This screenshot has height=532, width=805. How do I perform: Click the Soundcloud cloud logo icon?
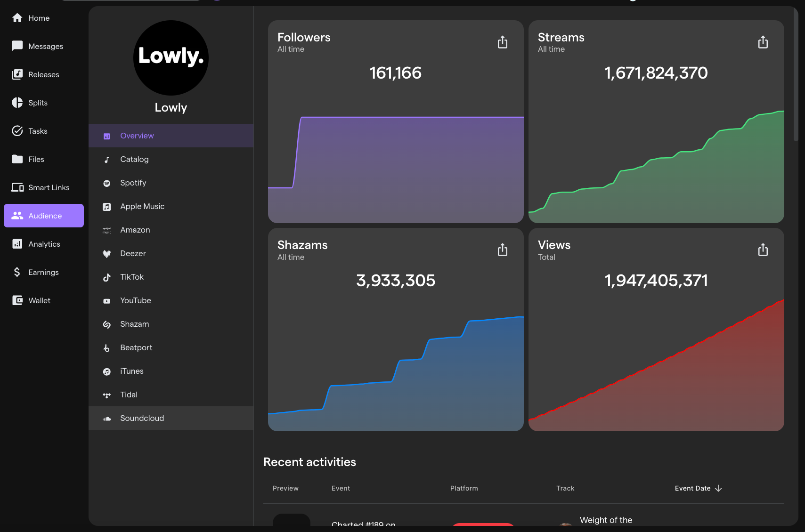click(107, 419)
